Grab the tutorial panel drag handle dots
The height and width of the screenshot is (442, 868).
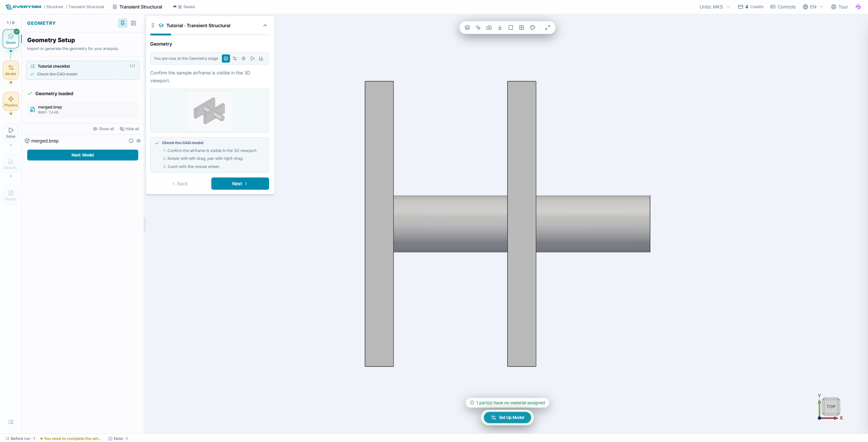pos(153,26)
